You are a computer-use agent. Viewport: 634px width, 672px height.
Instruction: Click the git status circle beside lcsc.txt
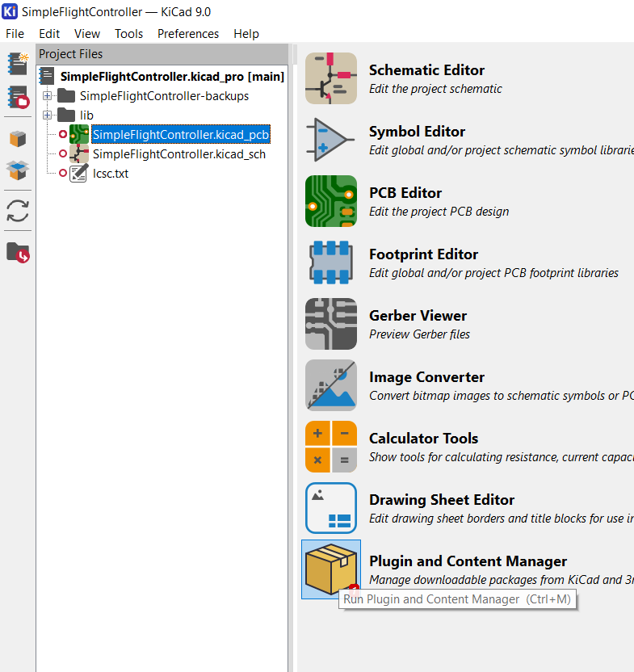tap(62, 173)
